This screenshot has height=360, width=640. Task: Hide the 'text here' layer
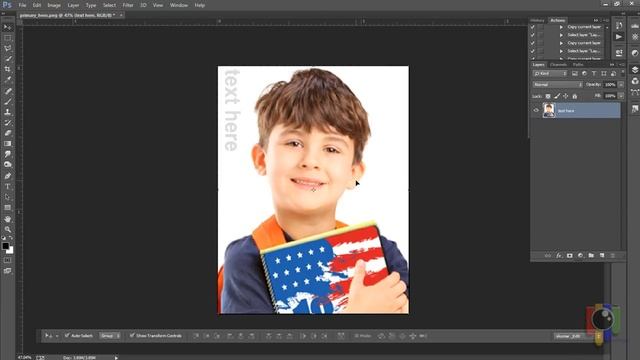[x=536, y=110]
